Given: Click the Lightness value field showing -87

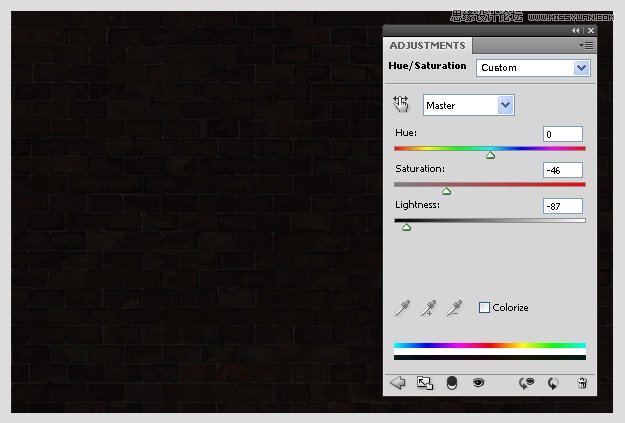Looking at the screenshot, I should click(x=563, y=206).
